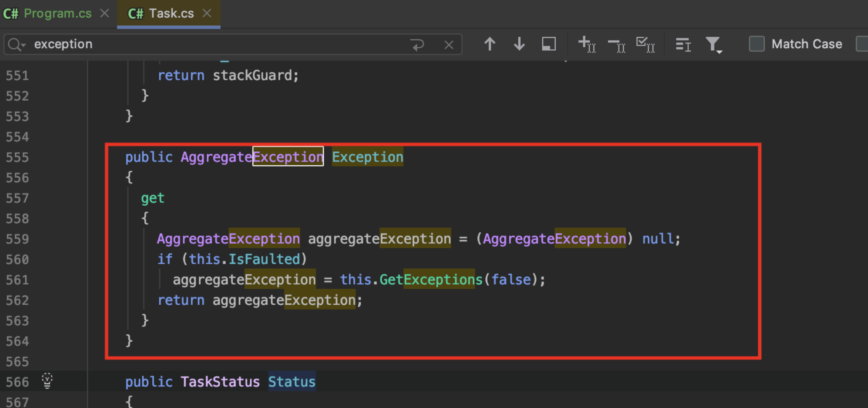868x408 pixels.
Task: Click 'stackGuard' on line 551
Action: click(x=252, y=75)
